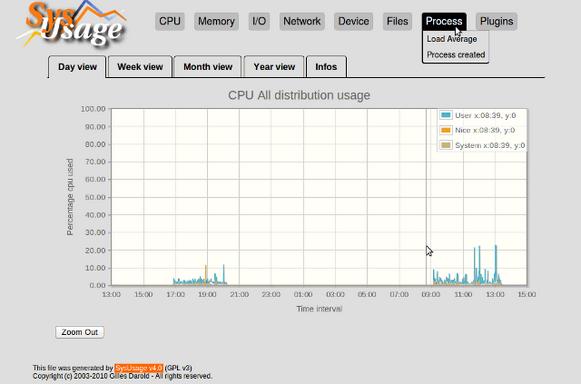Follow the SysUsage v4.0 footer link
The width and height of the screenshot is (581, 384).
[139, 368]
